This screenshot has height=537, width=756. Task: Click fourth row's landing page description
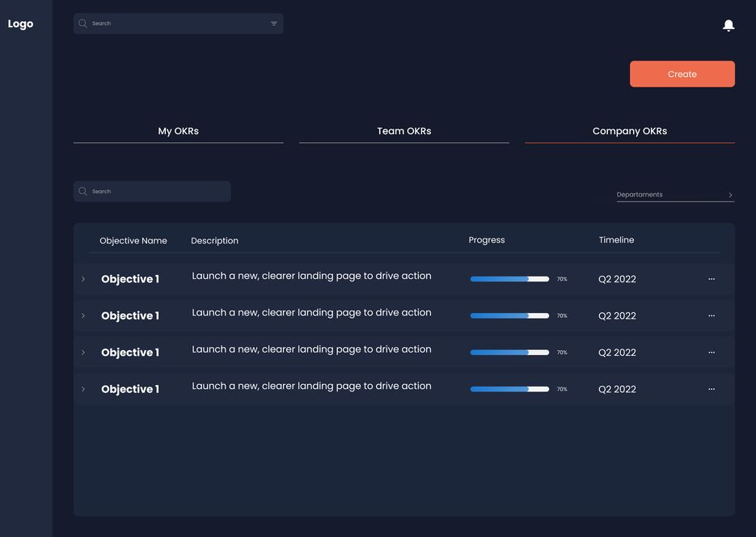tap(311, 386)
